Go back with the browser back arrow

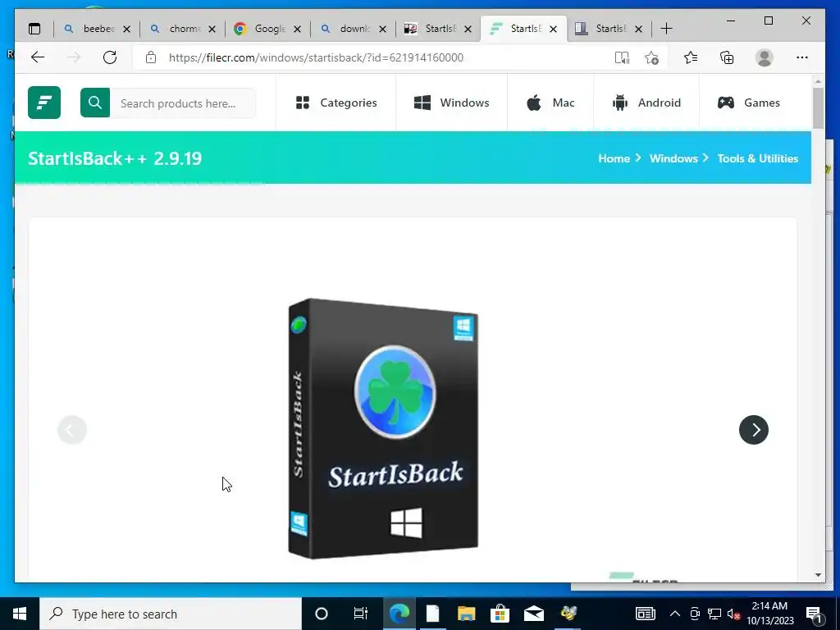click(38, 57)
